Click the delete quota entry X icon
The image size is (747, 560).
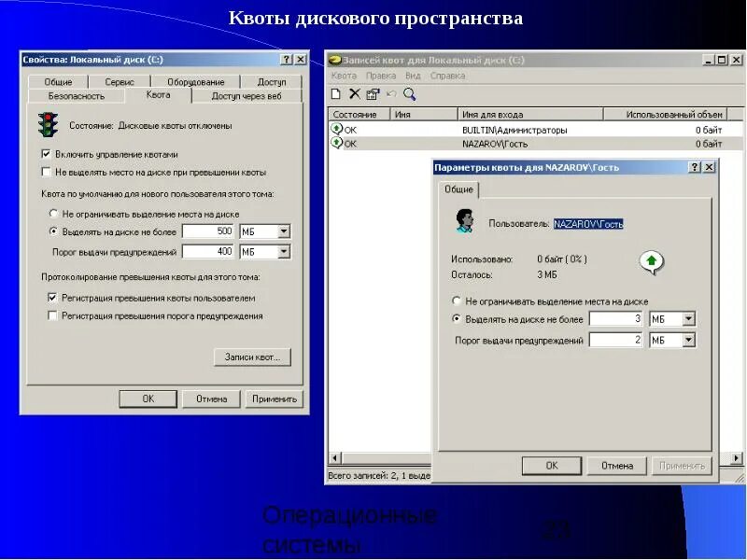[x=353, y=95]
